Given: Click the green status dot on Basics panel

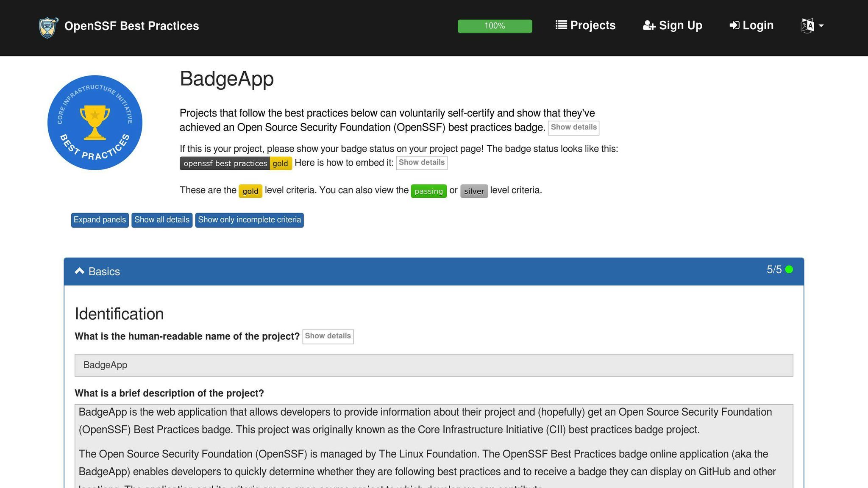Looking at the screenshot, I should 789,269.
